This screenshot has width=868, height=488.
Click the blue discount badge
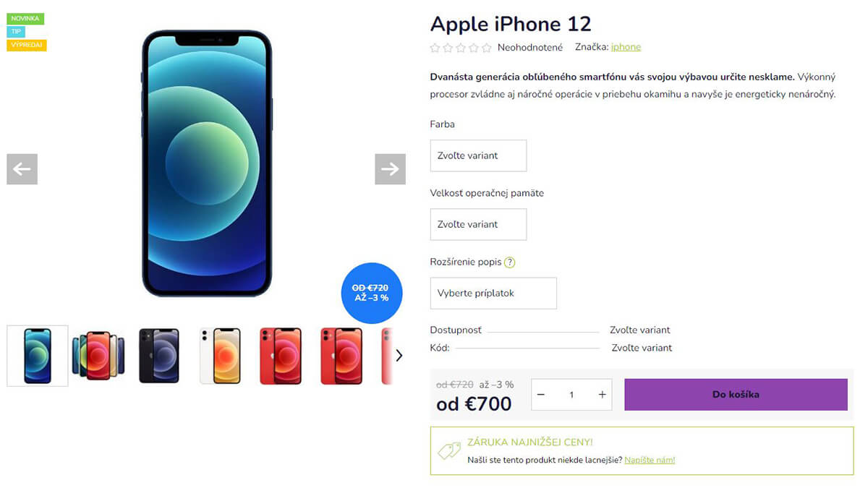[x=371, y=292]
